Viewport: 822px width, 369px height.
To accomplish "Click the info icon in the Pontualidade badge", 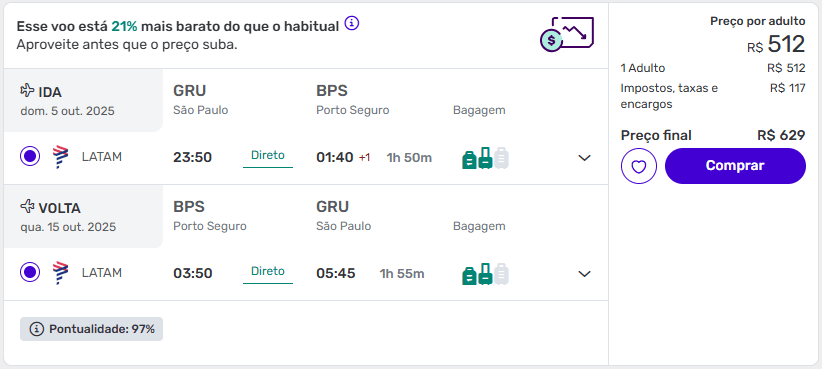I will [36, 329].
